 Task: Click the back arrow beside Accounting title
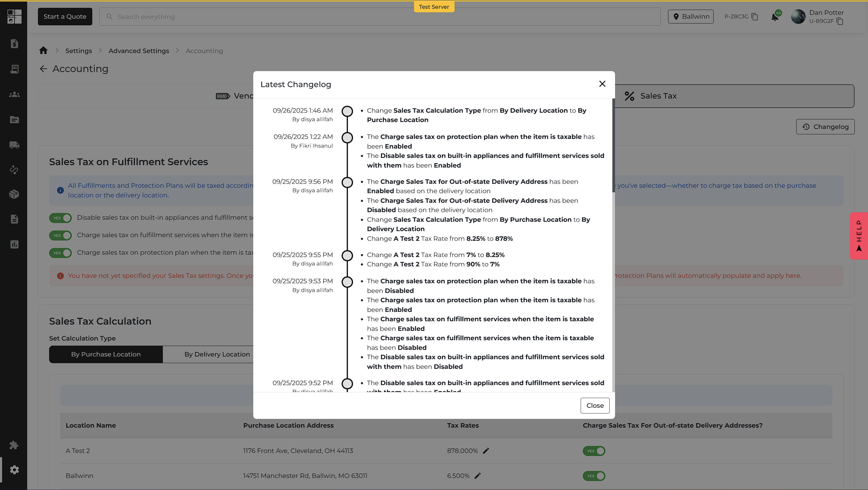click(x=43, y=69)
